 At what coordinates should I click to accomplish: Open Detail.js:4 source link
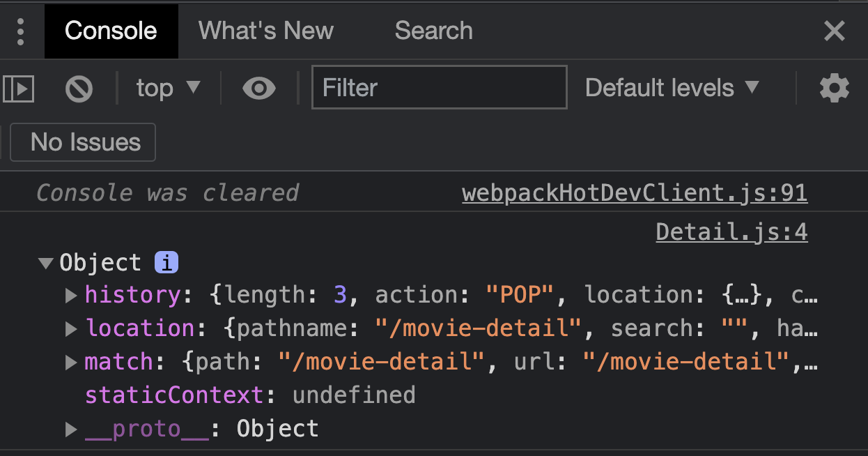[x=732, y=231]
